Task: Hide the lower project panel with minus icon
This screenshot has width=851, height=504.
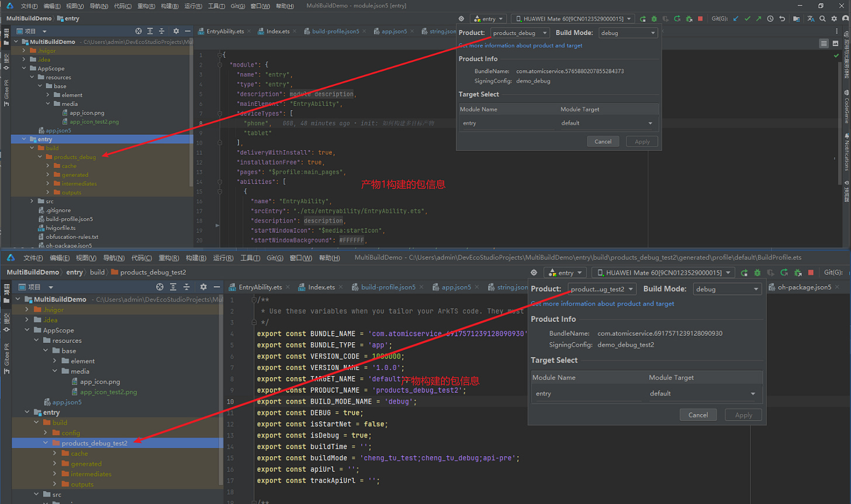Action: click(x=217, y=287)
